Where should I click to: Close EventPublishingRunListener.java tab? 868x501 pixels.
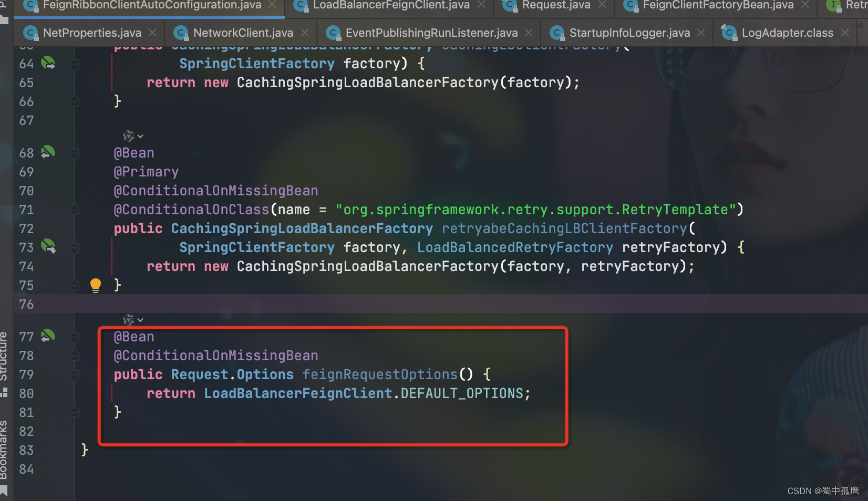[529, 33]
